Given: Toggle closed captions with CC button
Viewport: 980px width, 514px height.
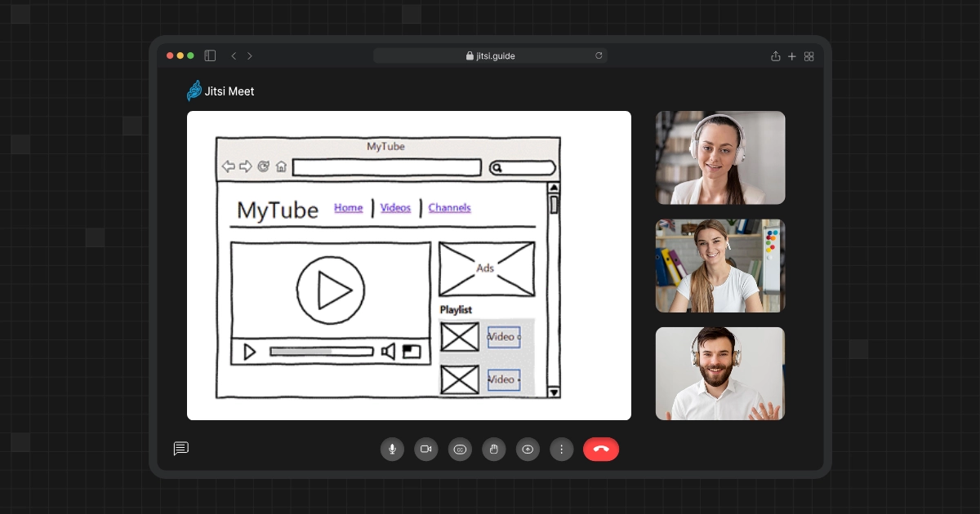Looking at the screenshot, I should pos(460,450).
